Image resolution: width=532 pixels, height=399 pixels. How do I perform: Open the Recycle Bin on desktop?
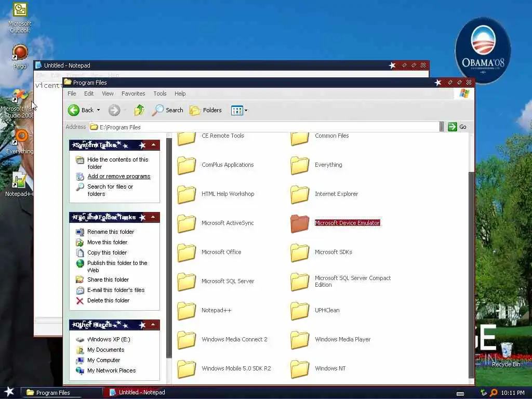[x=506, y=355]
